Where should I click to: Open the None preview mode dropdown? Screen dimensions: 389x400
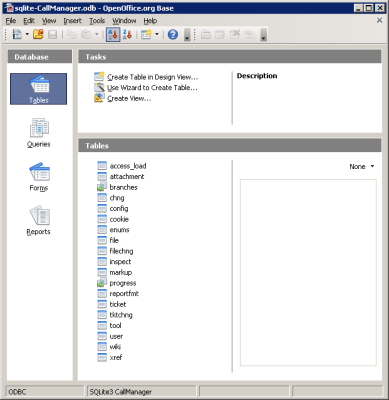click(362, 166)
